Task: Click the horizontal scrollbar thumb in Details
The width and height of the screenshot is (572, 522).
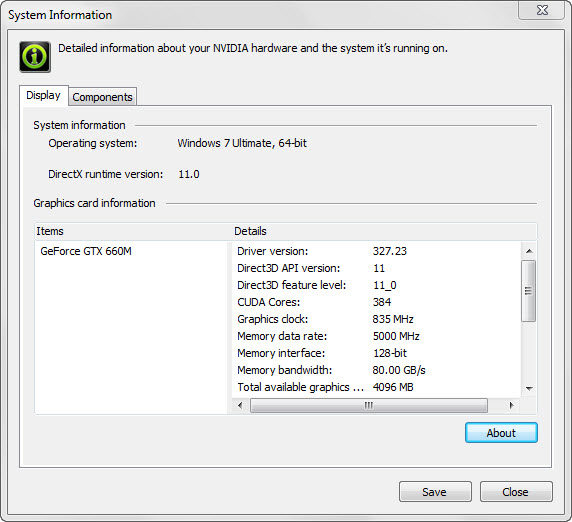Action: (369, 405)
